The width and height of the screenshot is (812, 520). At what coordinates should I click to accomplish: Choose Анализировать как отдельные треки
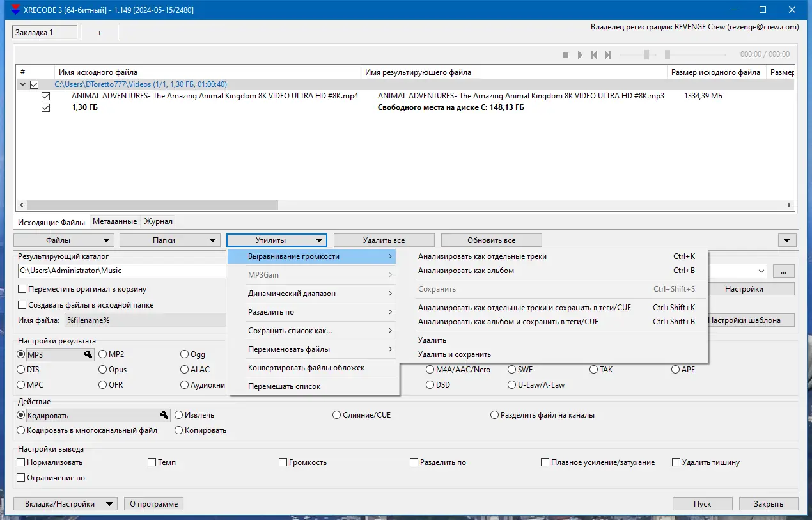click(552, 256)
